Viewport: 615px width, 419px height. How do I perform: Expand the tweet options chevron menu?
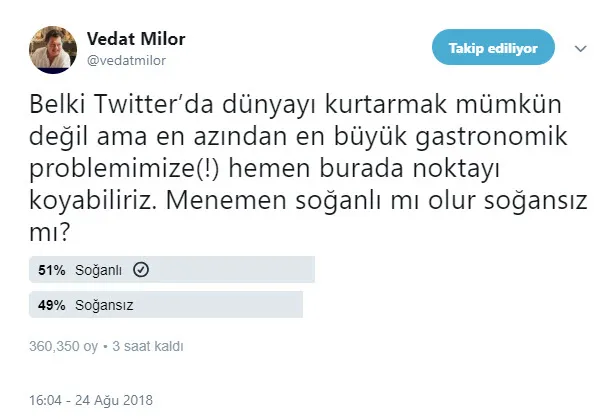(x=580, y=48)
